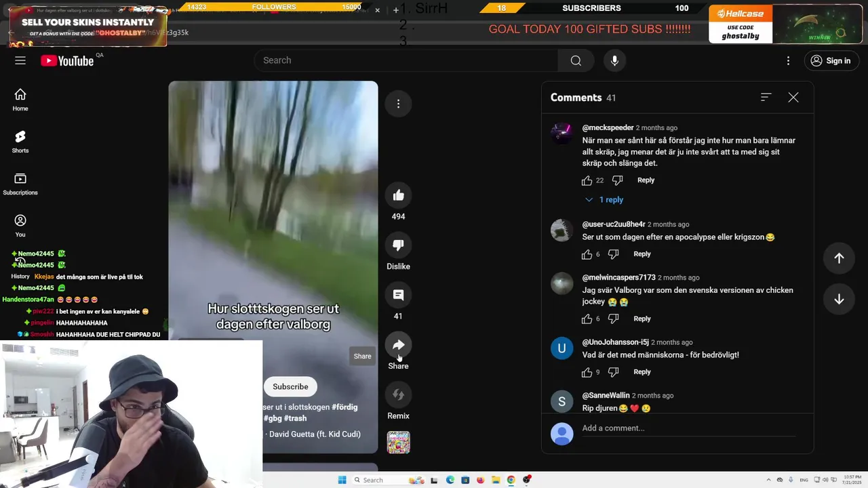
Task: Open the You section in sidebar
Action: coord(20,226)
